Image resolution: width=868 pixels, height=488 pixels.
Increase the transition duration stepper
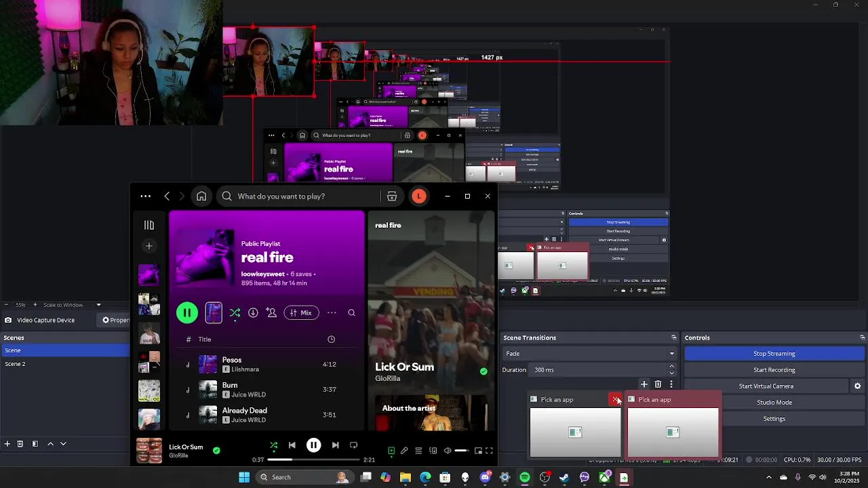click(672, 367)
